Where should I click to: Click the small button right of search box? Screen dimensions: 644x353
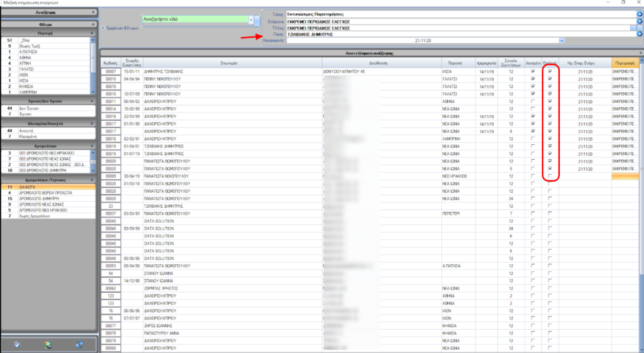tap(258, 20)
